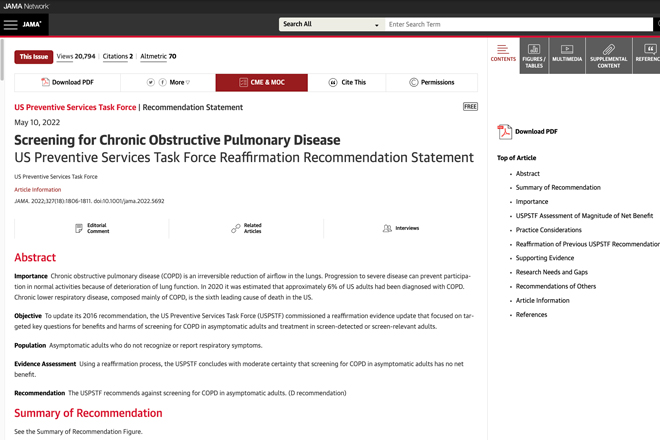660x440 pixels.
Task: Click the Permissions copyright icon
Action: coord(414,82)
